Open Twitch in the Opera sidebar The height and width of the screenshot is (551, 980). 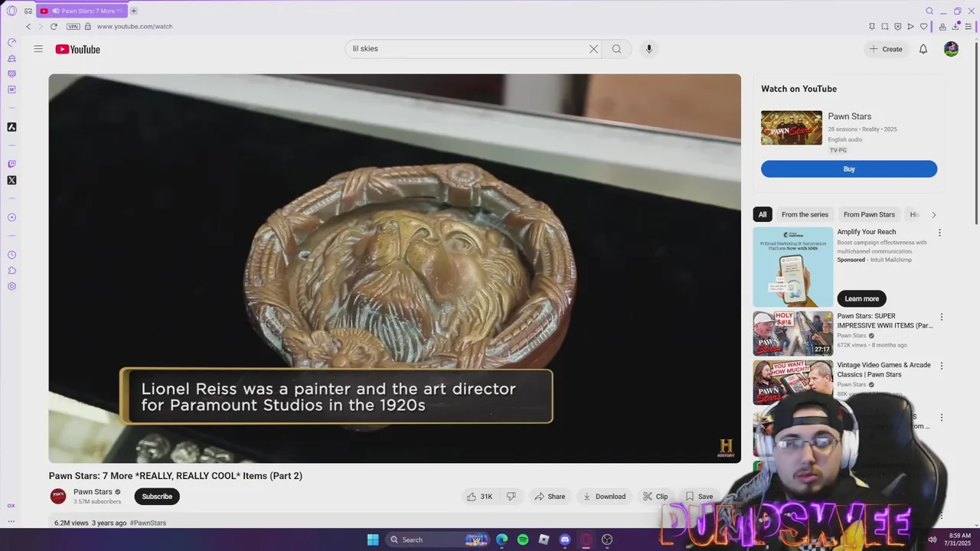point(11,164)
